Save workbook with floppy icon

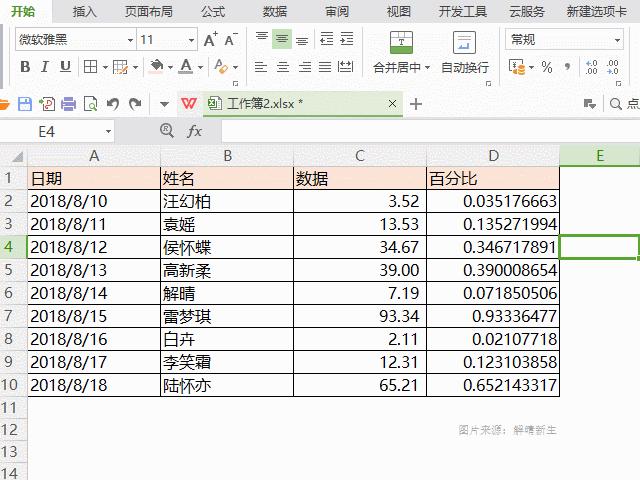[25, 104]
